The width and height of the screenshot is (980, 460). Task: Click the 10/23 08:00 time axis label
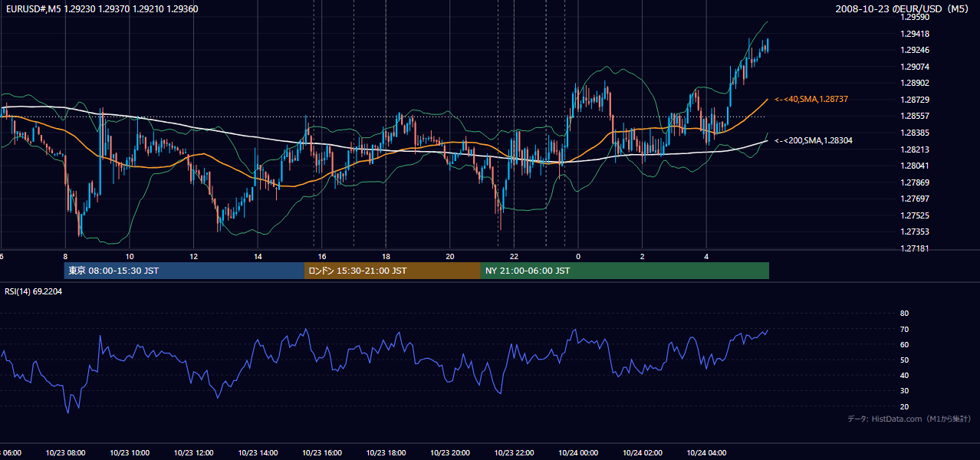pos(65,453)
